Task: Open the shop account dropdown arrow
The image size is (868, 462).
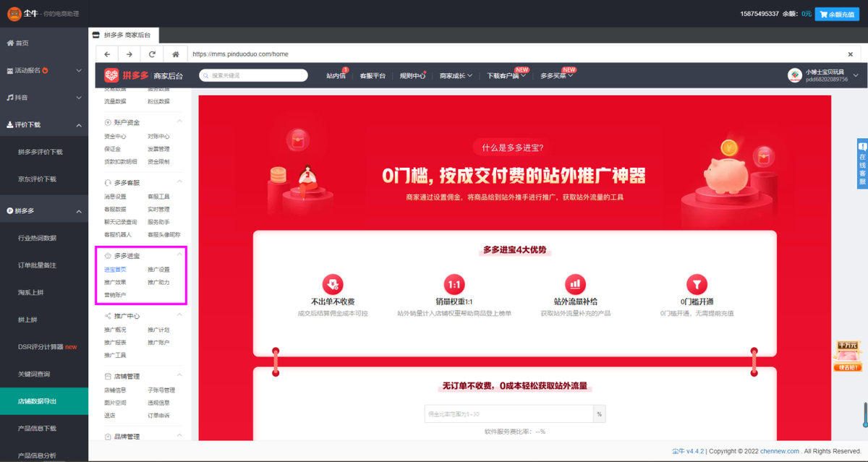Action: [x=856, y=75]
